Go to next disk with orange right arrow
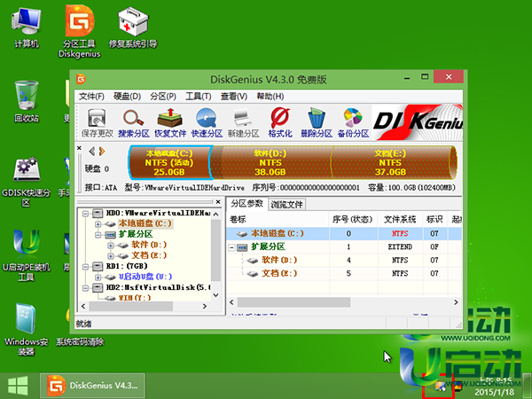This screenshot has height=399, width=532. [102, 151]
